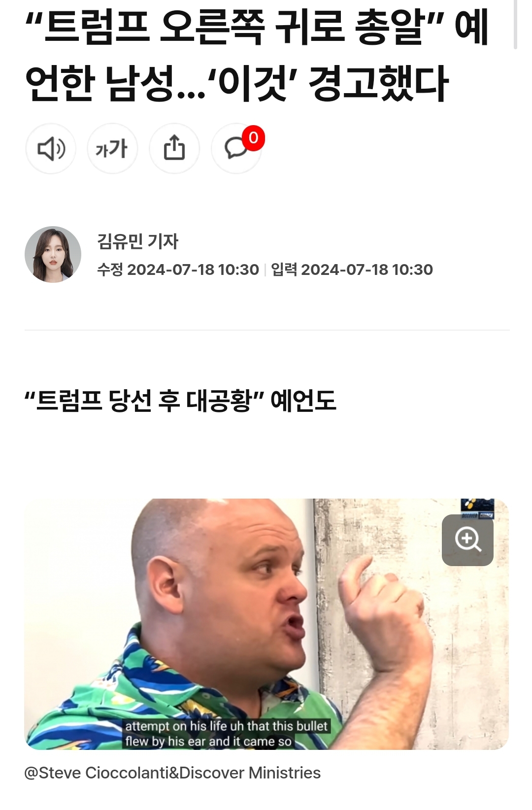Image resolution: width=532 pixels, height=810 pixels.
Task: Tap the speaker icon to listen to article
Action: 51,148
